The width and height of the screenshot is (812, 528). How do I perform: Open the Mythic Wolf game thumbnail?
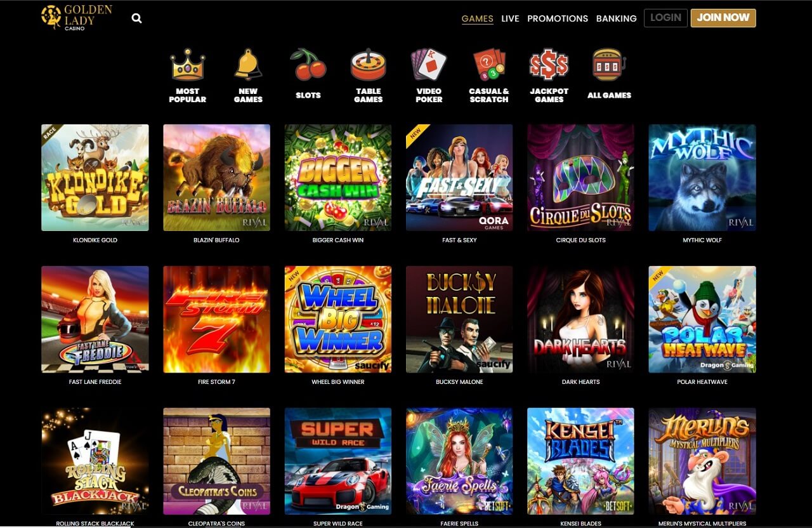tap(702, 178)
